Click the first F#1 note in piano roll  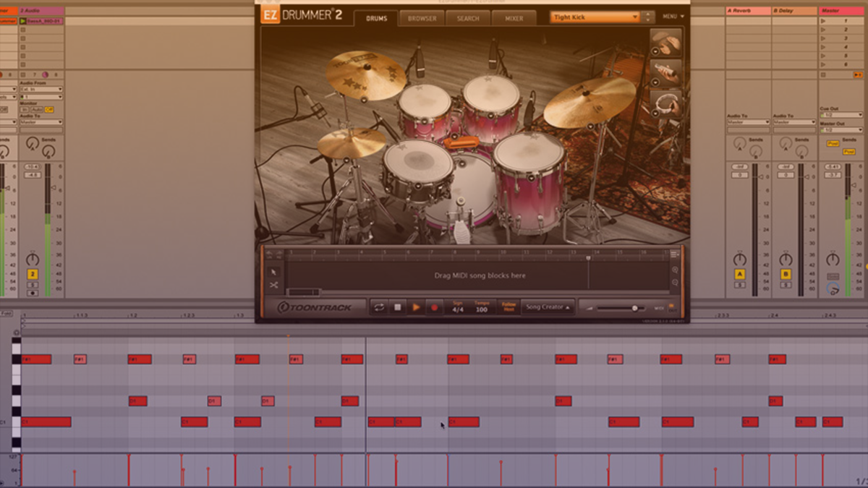click(x=36, y=359)
